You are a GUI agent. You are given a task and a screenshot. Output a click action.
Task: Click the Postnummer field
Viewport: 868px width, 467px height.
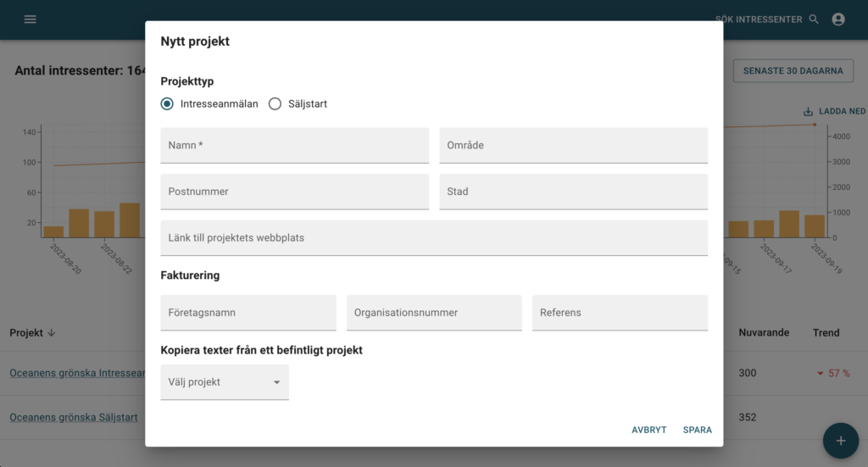pyautogui.click(x=294, y=192)
